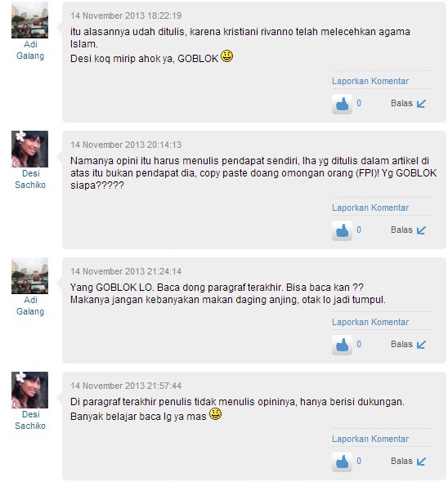
Task: Report the 21:24:14 comment via Laporkan Komentar
Action: point(370,322)
